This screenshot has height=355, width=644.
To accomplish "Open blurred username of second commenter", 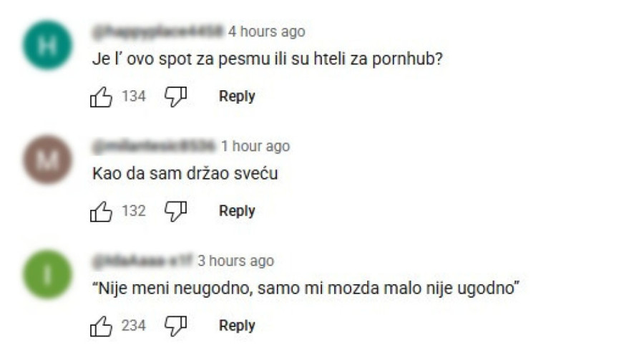I will (154, 146).
